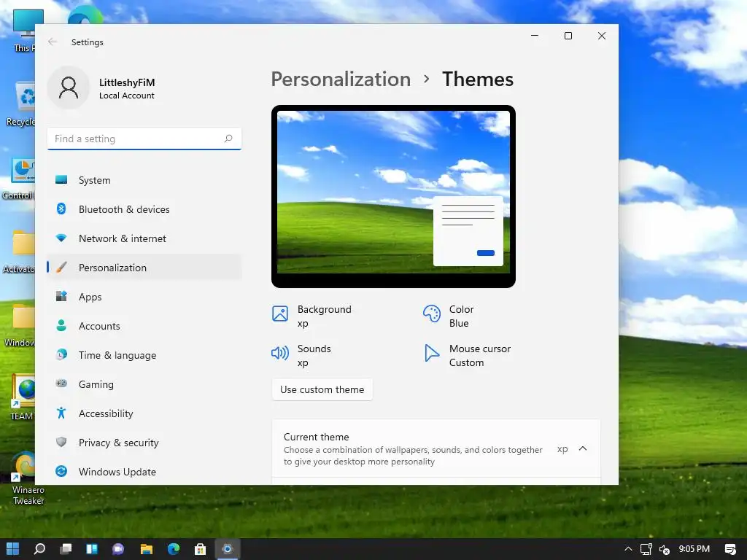The image size is (747, 560).
Task: Maximize the Settings window
Action: pyautogui.click(x=568, y=36)
